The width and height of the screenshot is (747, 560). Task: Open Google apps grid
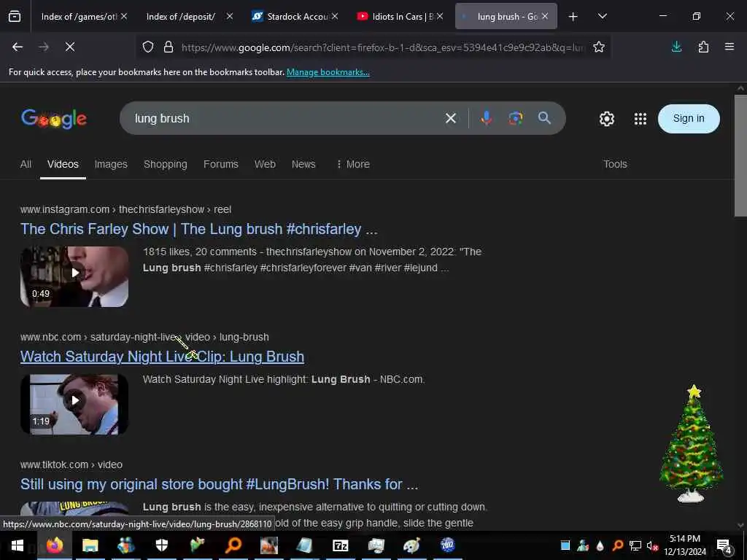coord(640,119)
